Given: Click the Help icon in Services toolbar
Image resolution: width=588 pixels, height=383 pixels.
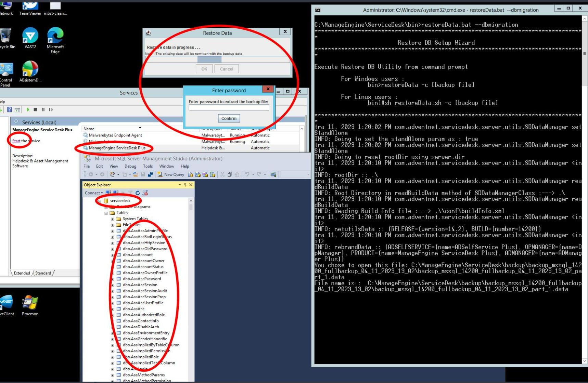Looking at the screenshot, I should 10,110.
